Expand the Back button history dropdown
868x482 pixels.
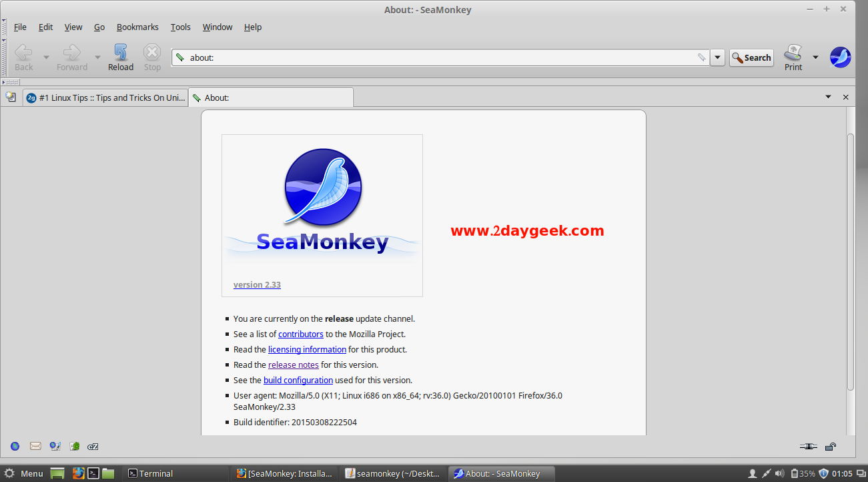(46, 57)
